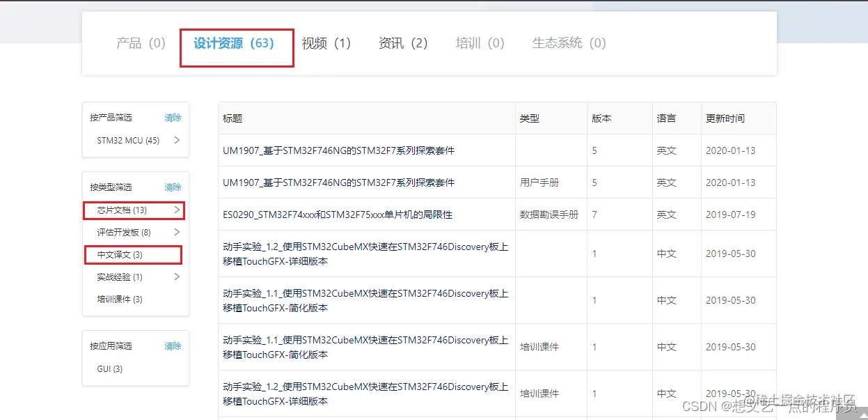Clear the 按应用筛选 filter with 清除
The width and height of the screenshot is (868, 420).
[173, 346]
